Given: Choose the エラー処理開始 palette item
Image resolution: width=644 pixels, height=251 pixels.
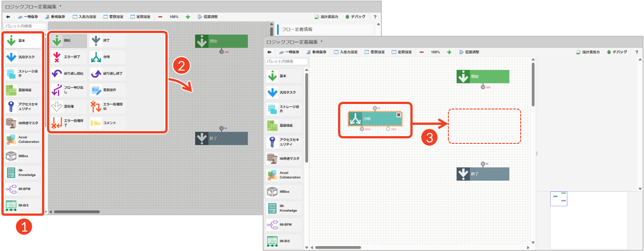Looking at the screenshot, I should tap(107, 106).
